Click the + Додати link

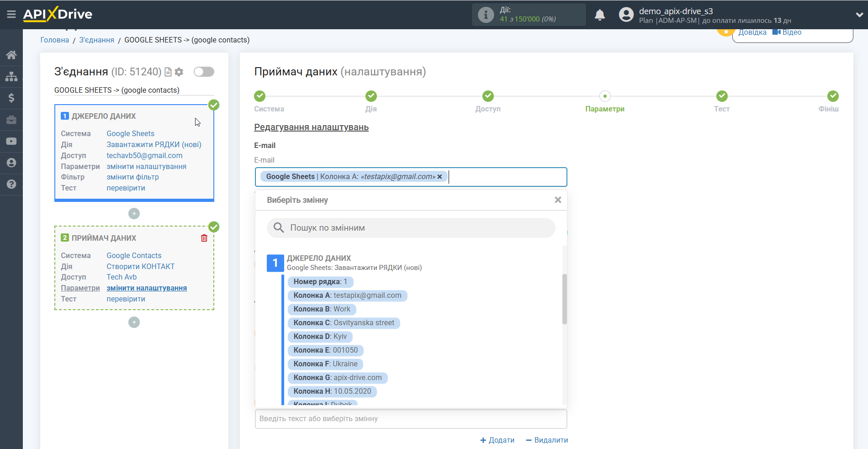497,440
